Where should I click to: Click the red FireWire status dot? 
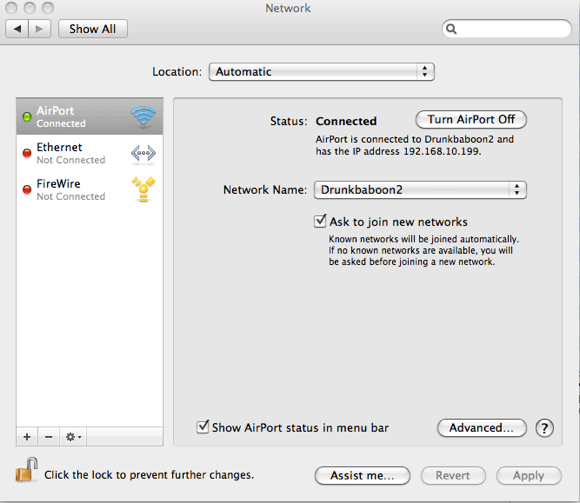click(27, 190)
